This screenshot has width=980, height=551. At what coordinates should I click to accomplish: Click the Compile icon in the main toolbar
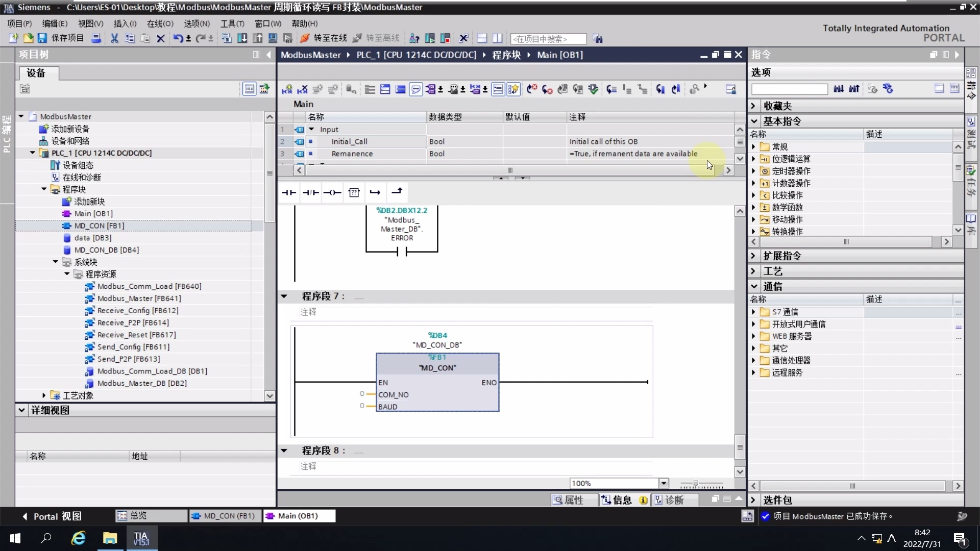pyautogui.click(x=226, y=38)
